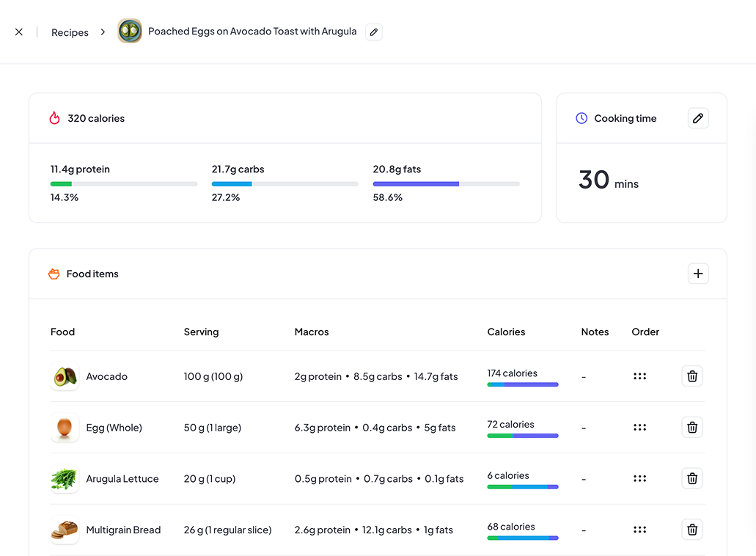Grab the Avocado reorder handle
The width and height of the screenshot is (756, 556).
[x=640, y=376]
